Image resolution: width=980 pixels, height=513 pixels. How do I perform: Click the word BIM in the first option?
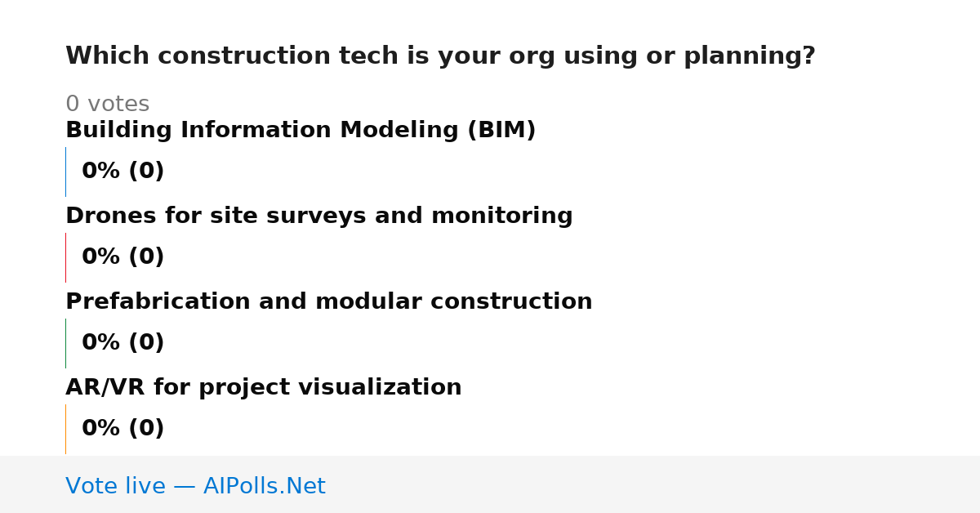(x=501, y=131)
